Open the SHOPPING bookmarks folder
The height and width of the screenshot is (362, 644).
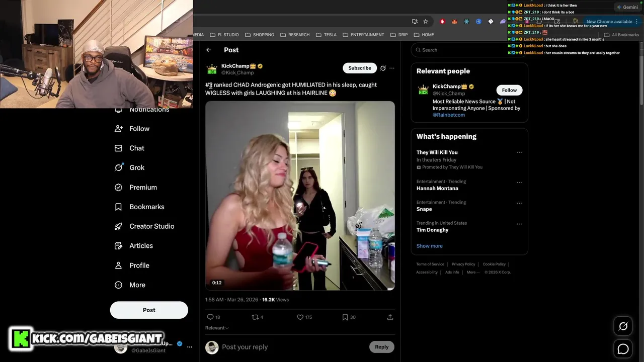pyautogui.click(x=260, y=35)
